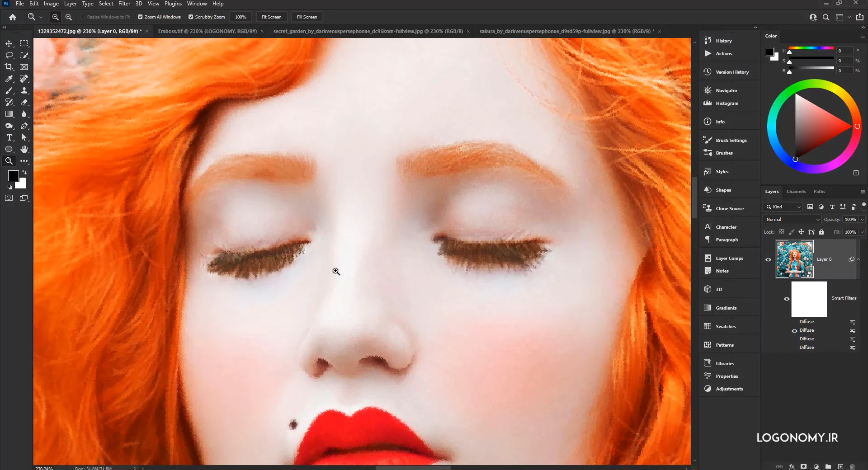
Task: Select the Crop tool
Action: [x=9, y=67]
